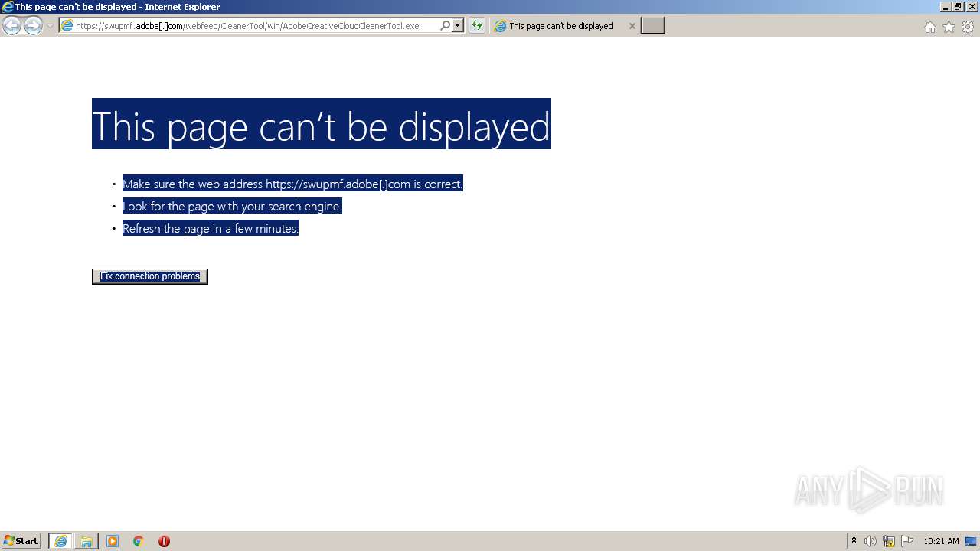The image size is (980, 551).
Task: Refresh the page with the refresh button
Action: coord(477,26)
